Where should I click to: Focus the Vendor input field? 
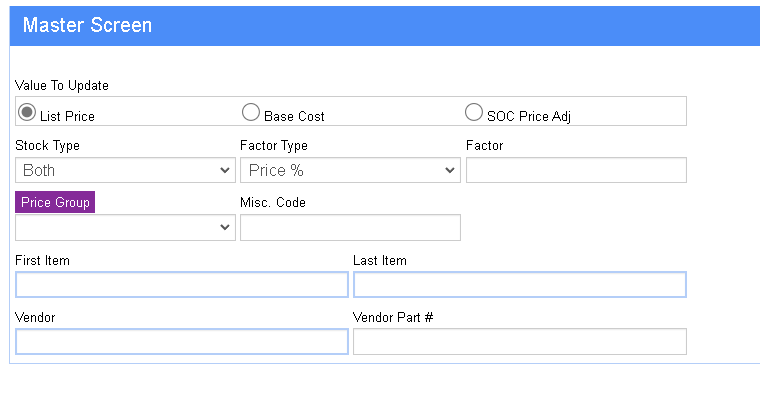182,342
